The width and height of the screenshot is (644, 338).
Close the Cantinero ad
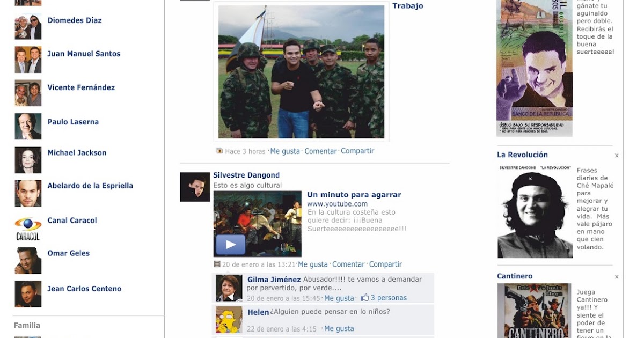pos(617,277)
